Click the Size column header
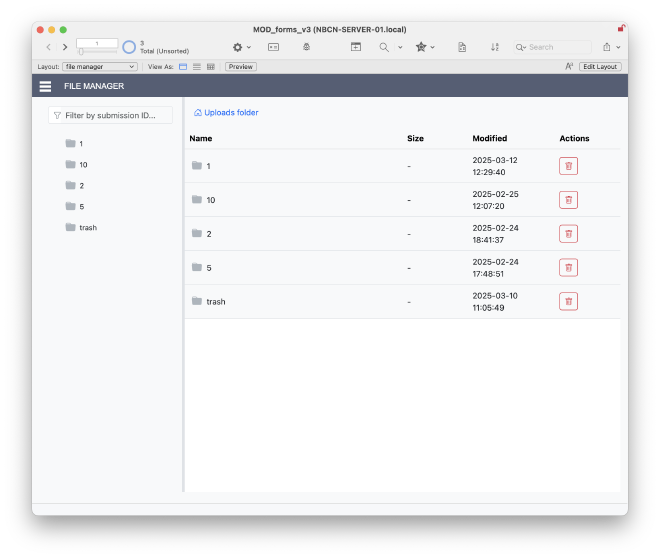The image size is (660, 558). [415, 138]
